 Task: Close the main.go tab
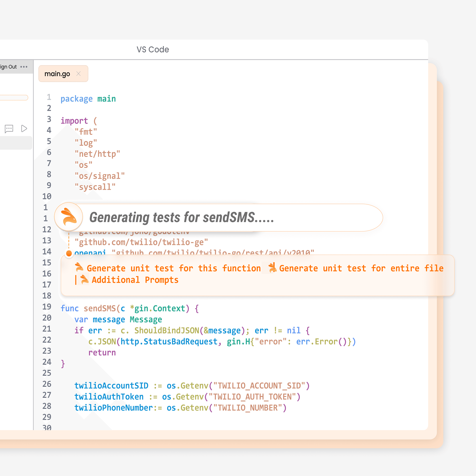point(78,74)
